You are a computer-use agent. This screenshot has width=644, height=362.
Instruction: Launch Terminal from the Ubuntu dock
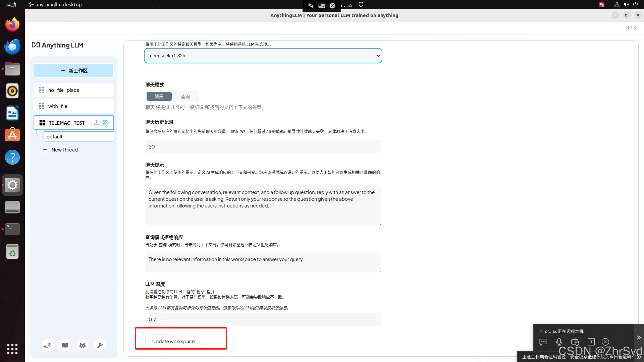click(12, 229)
